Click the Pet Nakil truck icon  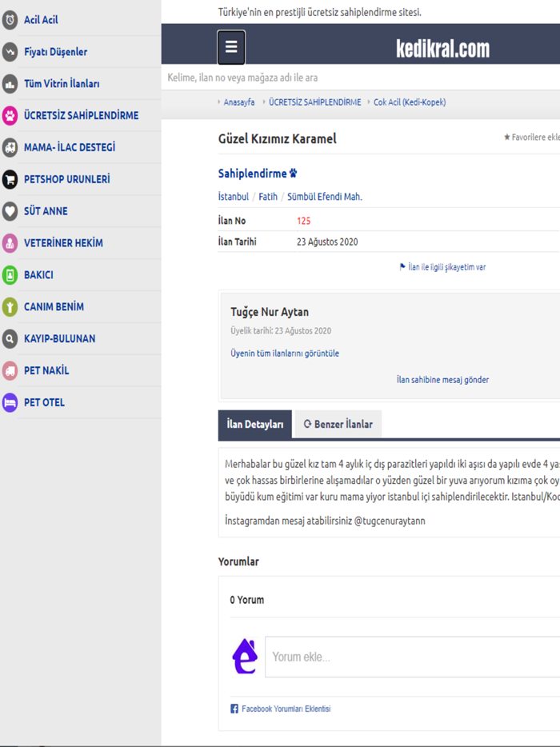click(10, 371)
